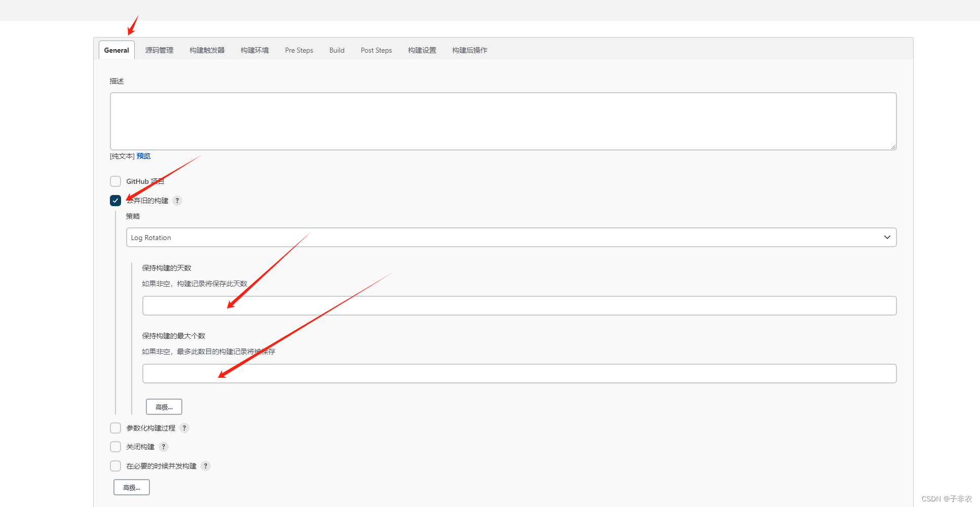Go to the 构建后操作 tab
Viewport: 980px width, 507px height.
(469, 50)
